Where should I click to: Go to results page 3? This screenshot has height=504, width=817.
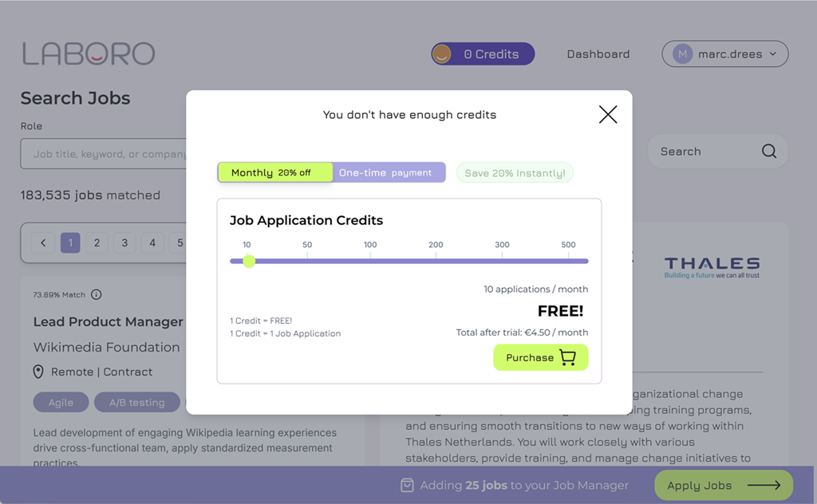point(124,243)
